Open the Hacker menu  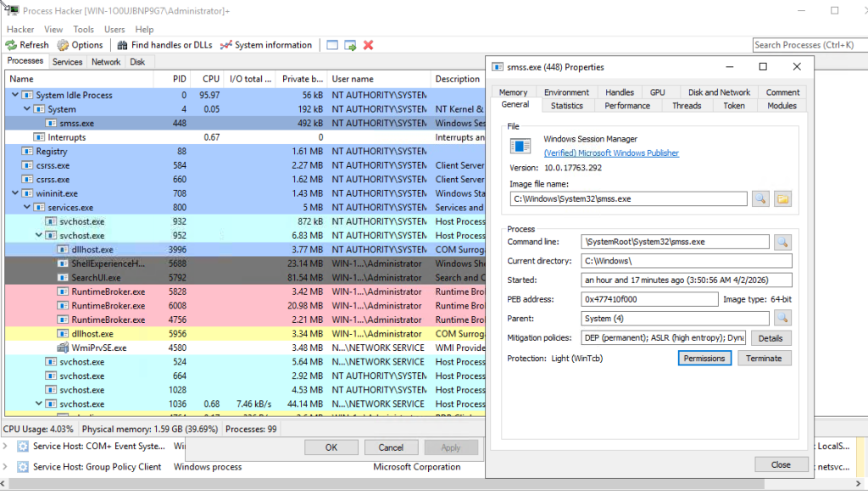click(x=20, y=30)
